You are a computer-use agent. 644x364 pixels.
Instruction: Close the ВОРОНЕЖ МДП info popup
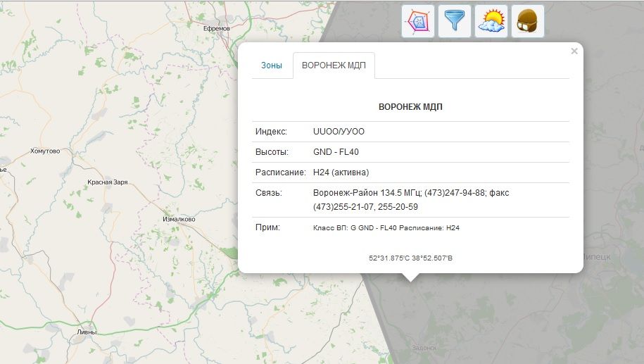(x=574, y=51)
